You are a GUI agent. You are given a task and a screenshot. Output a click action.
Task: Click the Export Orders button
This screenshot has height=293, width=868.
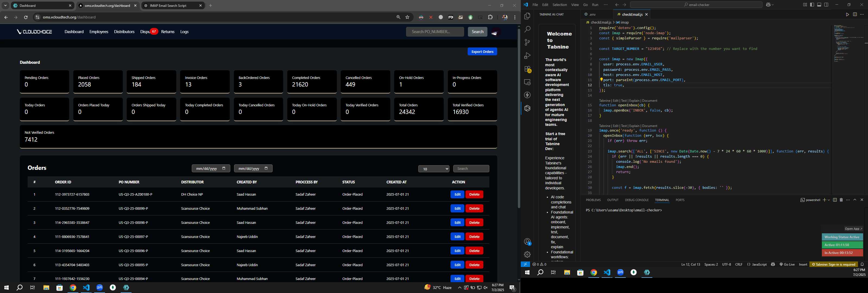[x=482, y=52]
